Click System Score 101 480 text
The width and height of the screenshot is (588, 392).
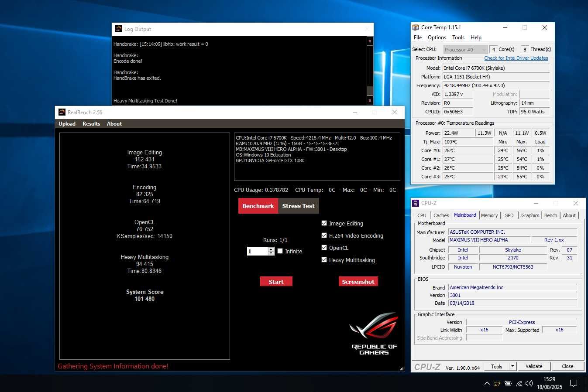tap(144, 295)
